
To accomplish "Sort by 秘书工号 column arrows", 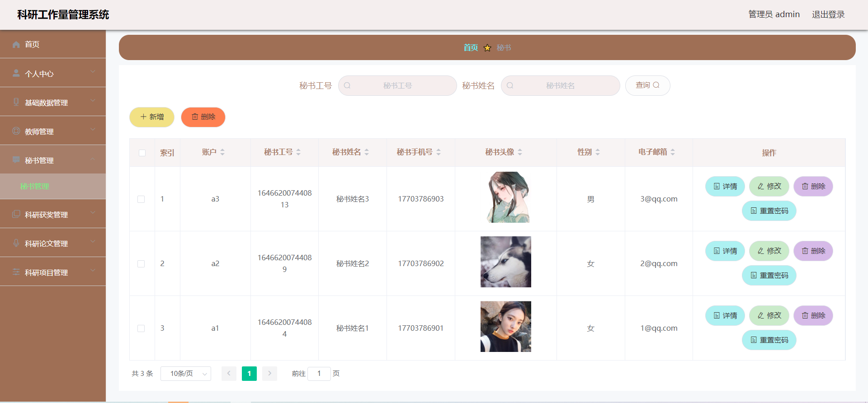I will point(298,152).
